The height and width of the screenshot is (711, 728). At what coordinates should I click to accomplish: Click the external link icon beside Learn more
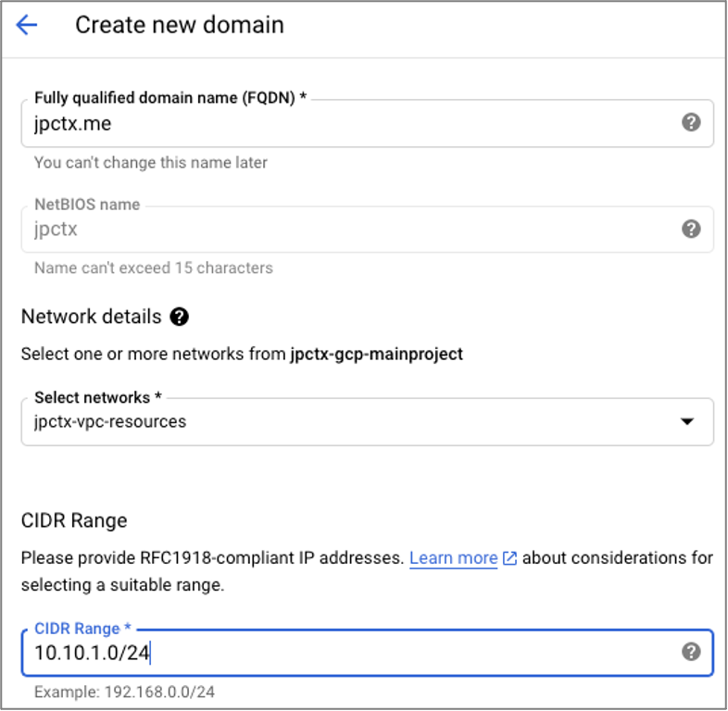point(509,558)
